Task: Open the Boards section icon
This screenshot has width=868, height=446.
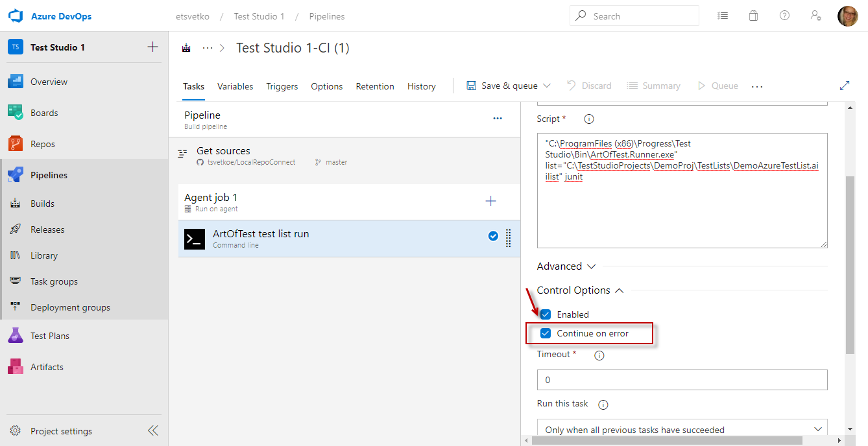Action: pos(16,113)
